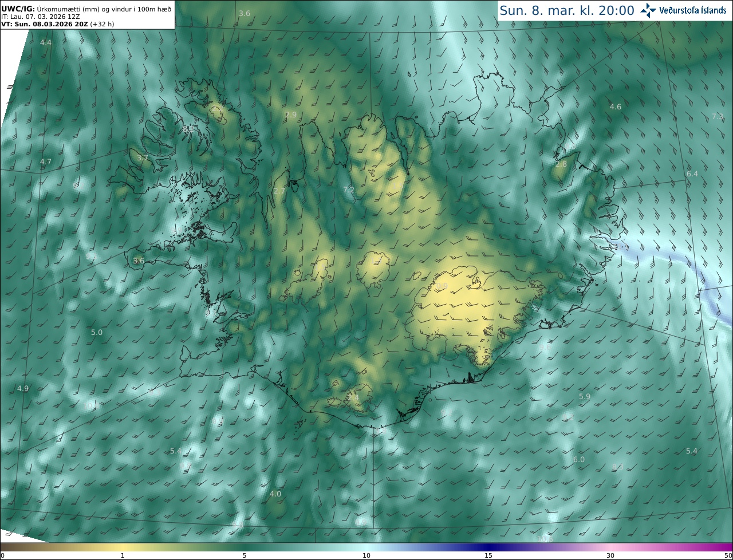This screenshot has height=560, width=733.
Task: Click the 2.8 value on the map
Action: coord(561,164)
